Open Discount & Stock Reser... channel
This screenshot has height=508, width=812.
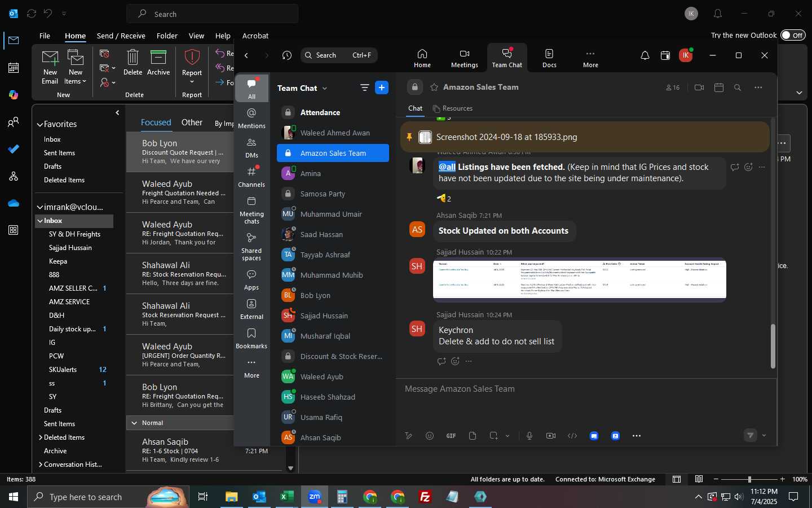[333, 356]
